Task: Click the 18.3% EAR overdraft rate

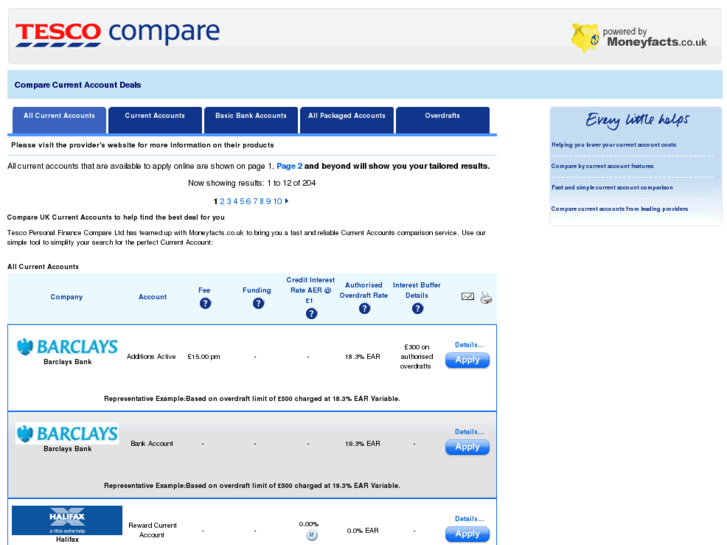Action: pyautogui.click(x=363, y=357)
